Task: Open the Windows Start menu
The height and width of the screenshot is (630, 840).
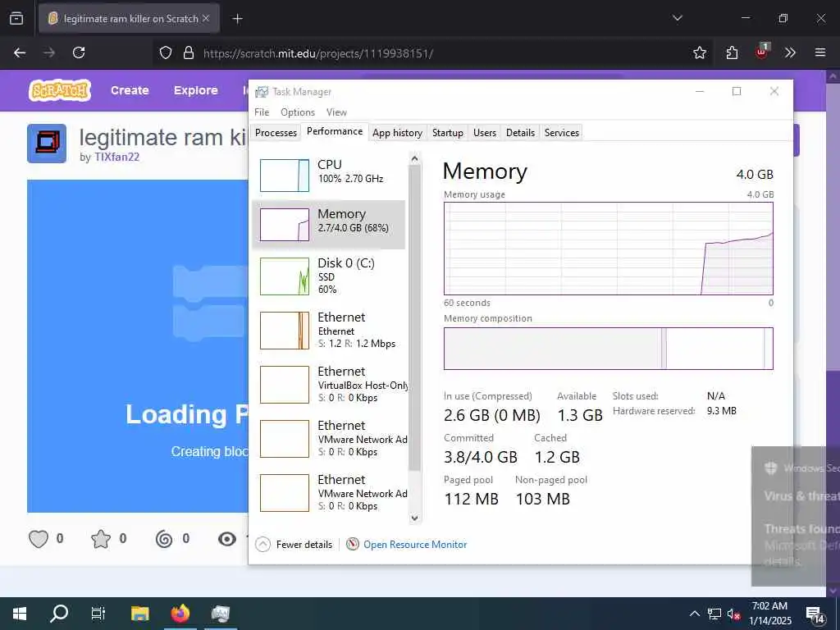Action: [x=20, y=614]
